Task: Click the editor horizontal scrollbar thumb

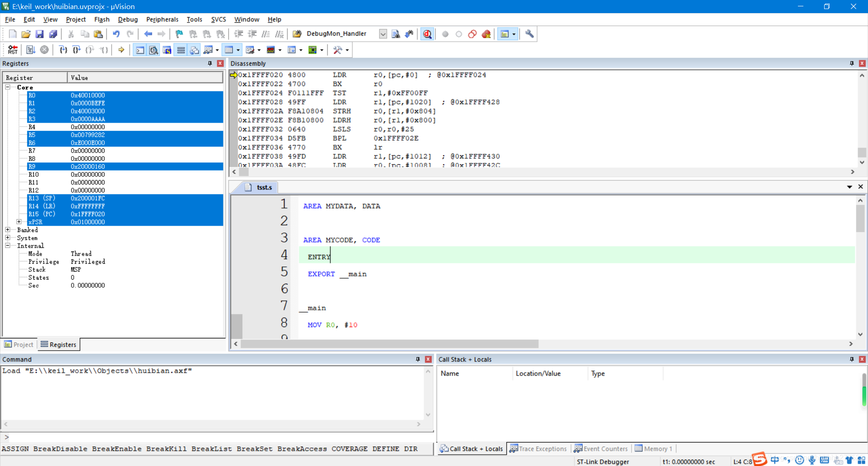Action: pos(389,344)
